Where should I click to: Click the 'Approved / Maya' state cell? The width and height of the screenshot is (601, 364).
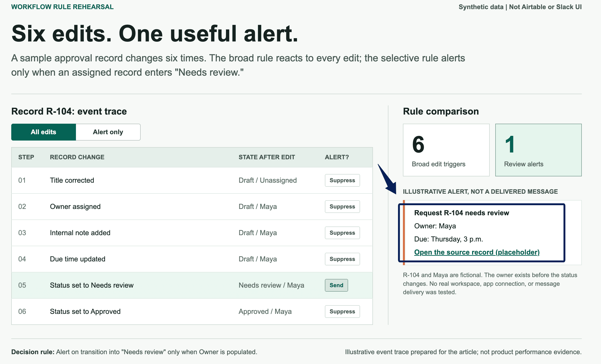265,311
